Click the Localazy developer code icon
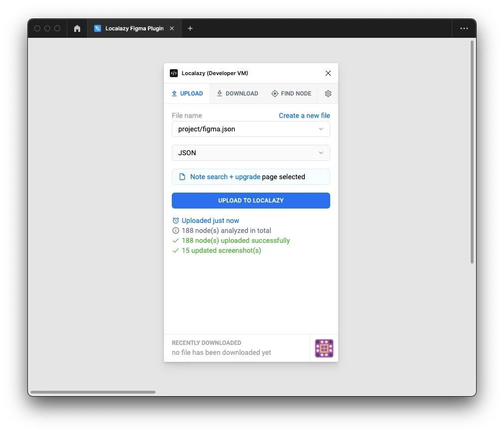504x433 pixels. tap(174, 73)
